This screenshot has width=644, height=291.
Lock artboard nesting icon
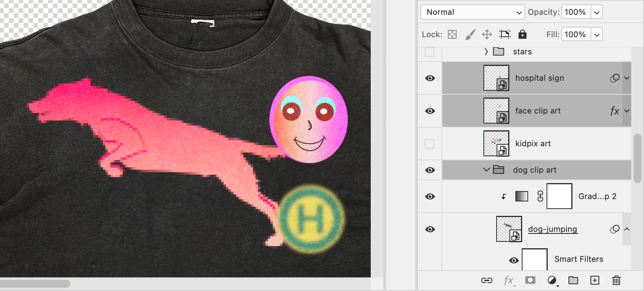pos(505,34)
